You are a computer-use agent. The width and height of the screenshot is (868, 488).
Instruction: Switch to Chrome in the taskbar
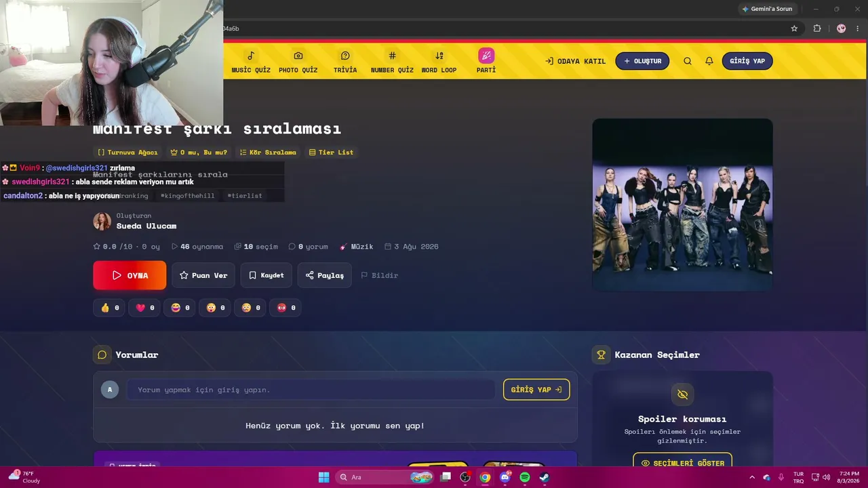click(485, 477)
